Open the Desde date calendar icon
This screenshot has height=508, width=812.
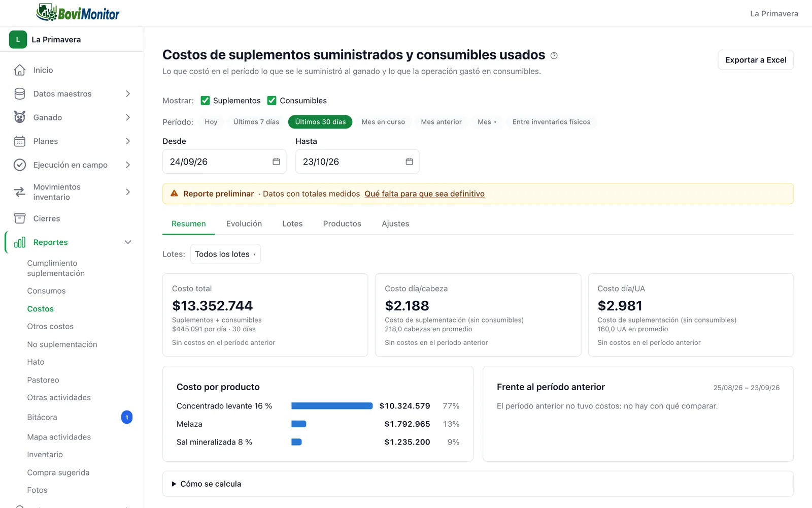(x=276, y=162)
